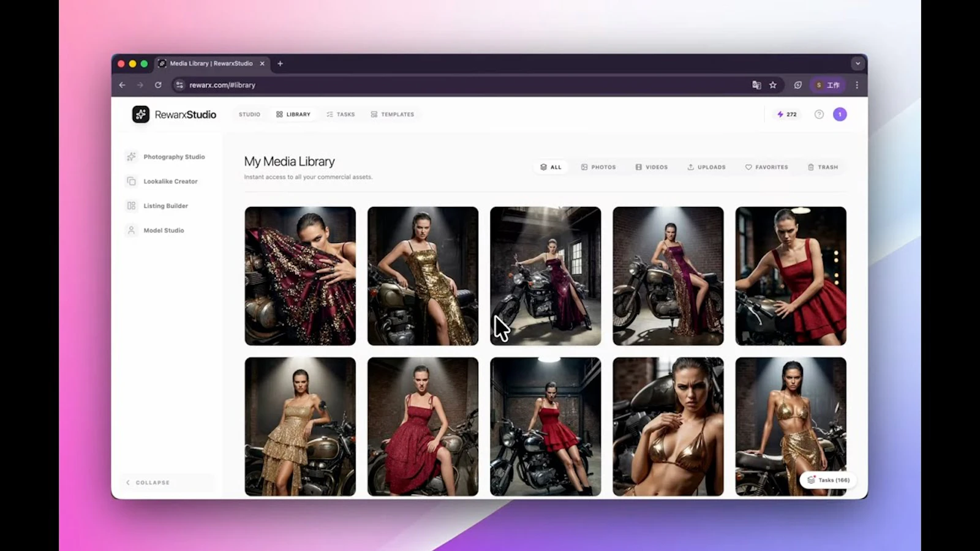Select the Media Library | RewarxStudio browser tab
This screenshot has width=980, height=551.
click(x=212, y=64)
